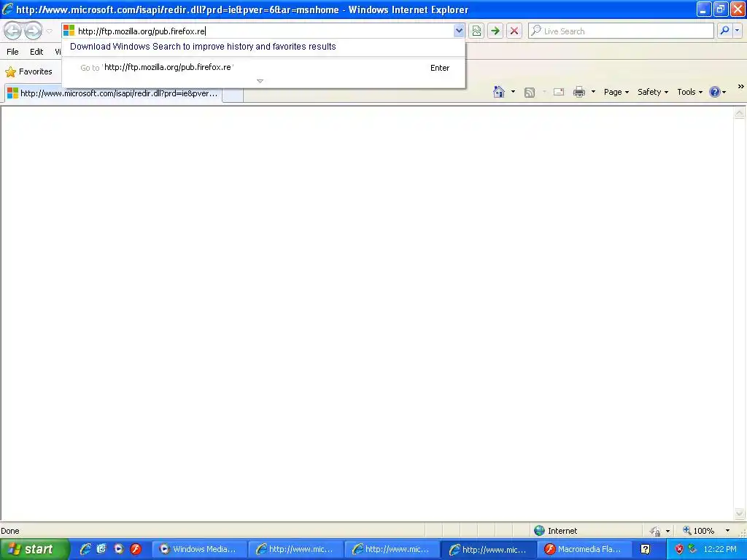Viewport: 747px width, 560px height.
Task: Open the Edit menu
Action: [36, 52]
